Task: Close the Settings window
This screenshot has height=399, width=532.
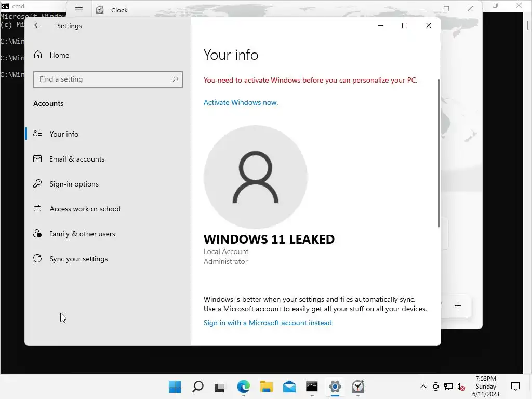Action: [429, 25]
